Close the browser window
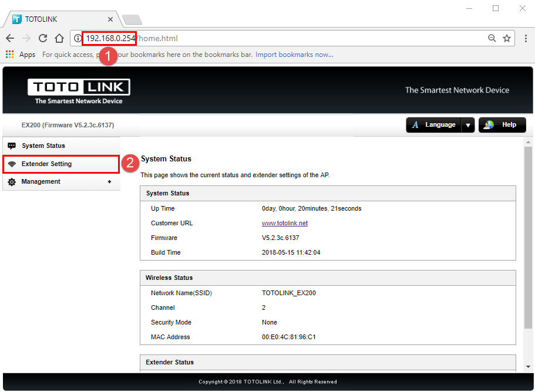 523,8
